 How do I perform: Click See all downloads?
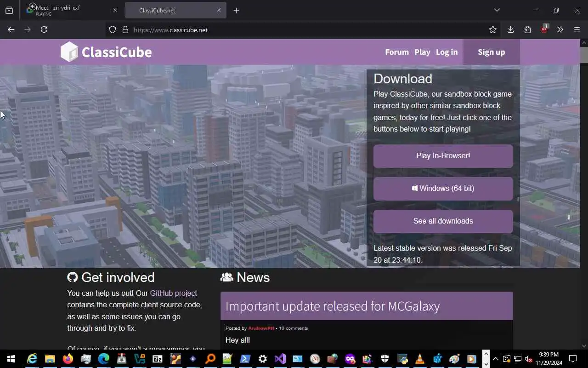443,221
